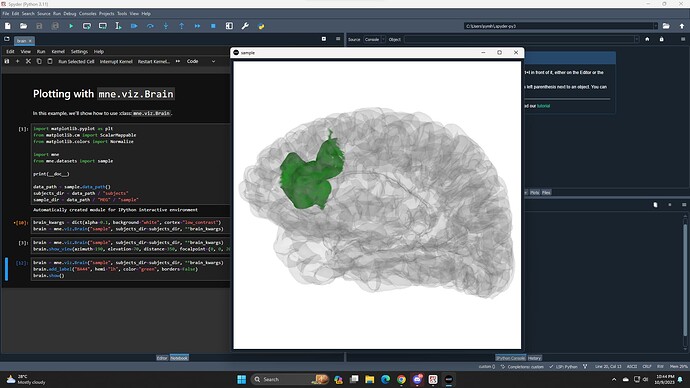Screen dimensions: 690x388
Task: Open the Projects menu
Action: tap(106, 14)
